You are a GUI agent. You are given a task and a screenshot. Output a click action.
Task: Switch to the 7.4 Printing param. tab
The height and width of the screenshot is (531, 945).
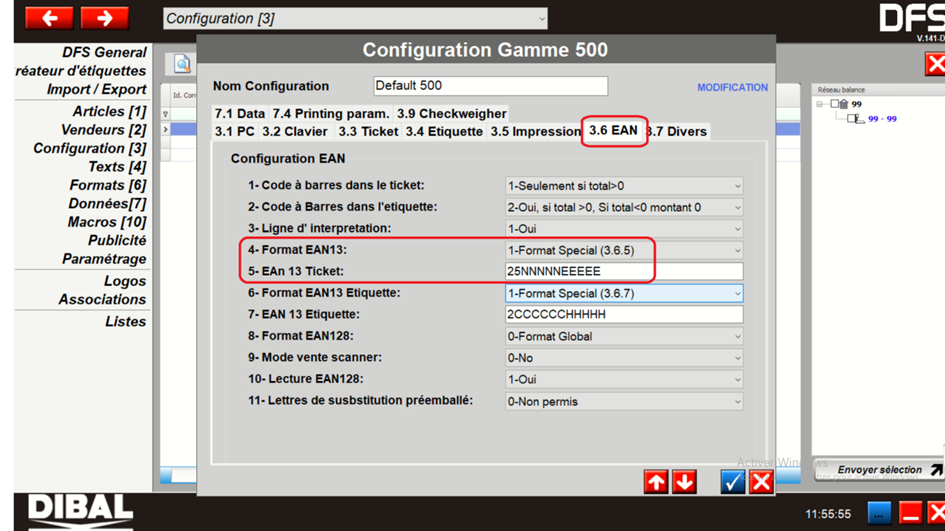pos(330,114)
